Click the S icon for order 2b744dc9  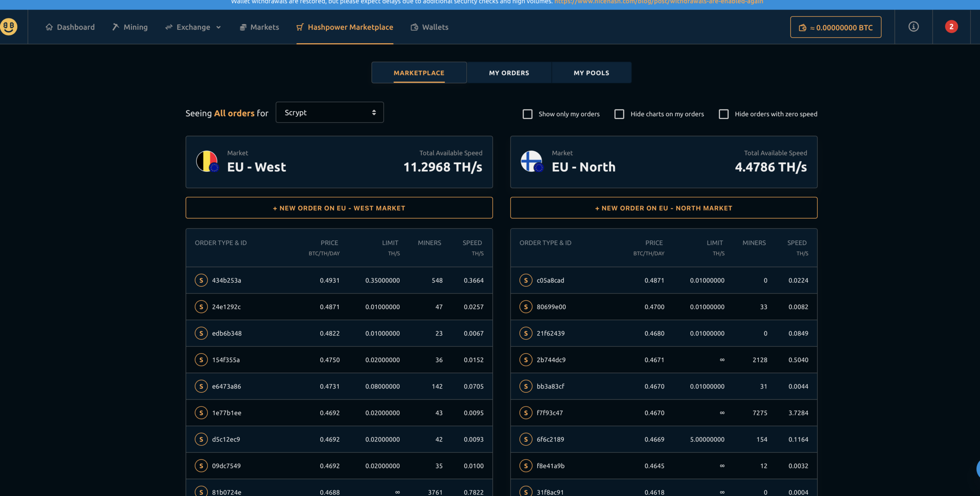(x=526, y=360)
